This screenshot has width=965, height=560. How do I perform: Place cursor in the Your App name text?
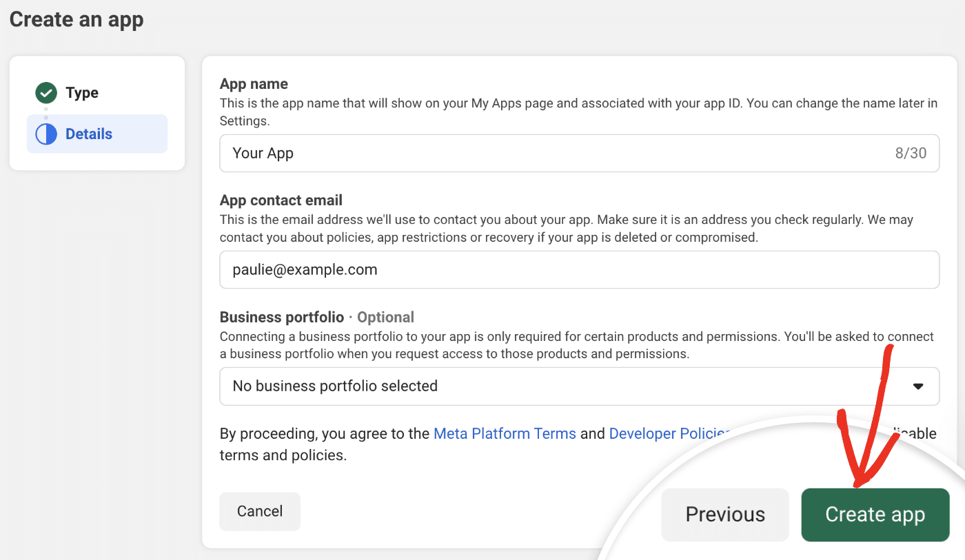coord(263,153)
